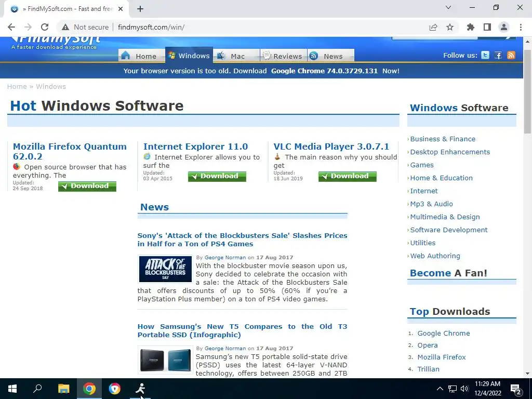Screen dimensions: 532x399
Task: Browse the Utilities category
Action: [423, 243]
